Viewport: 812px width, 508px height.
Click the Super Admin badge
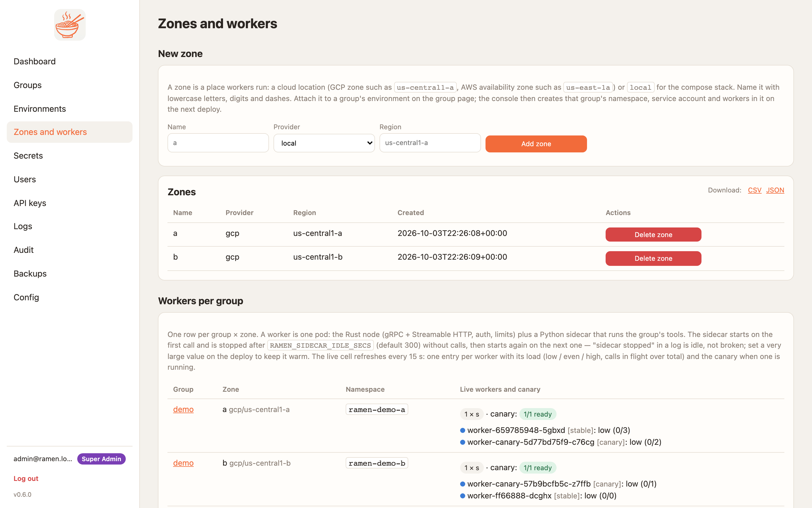[101, 459]
